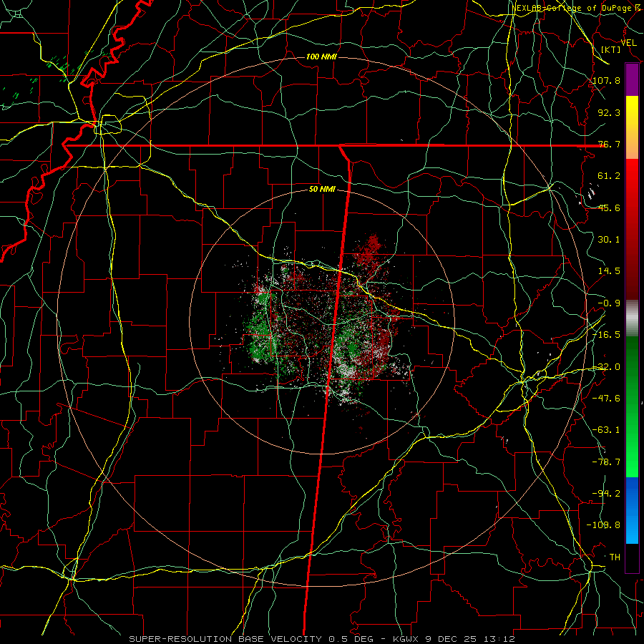The image size is (644, 644).
Task: Click the -94.2 value on velocity scale
Action: point(607,494)
